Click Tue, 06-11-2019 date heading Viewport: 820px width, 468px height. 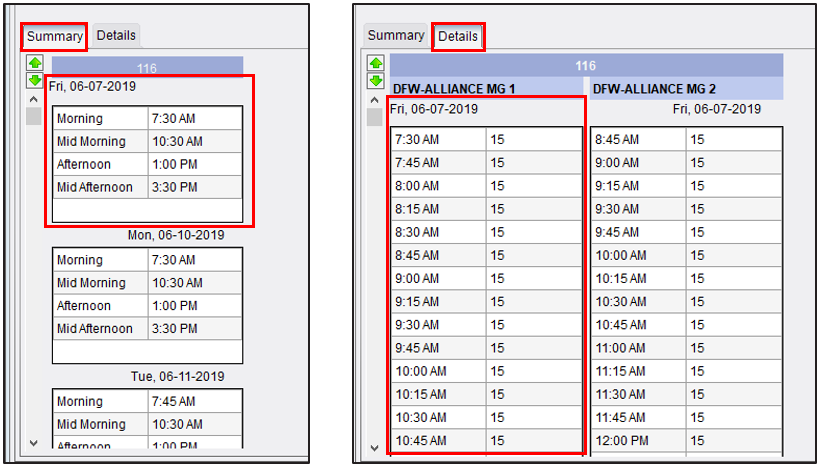(x=178, y=376)
